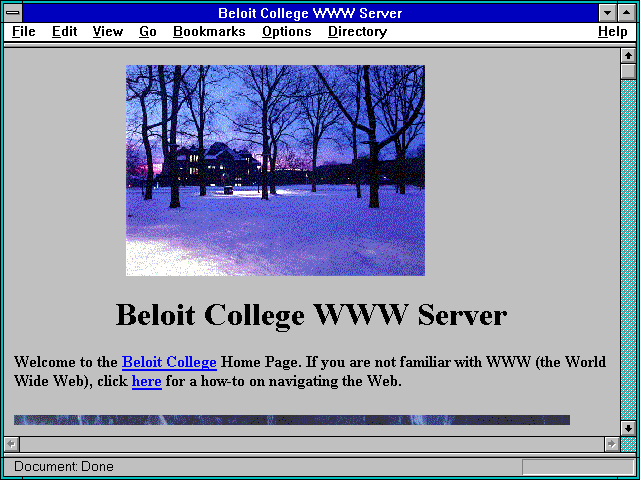
Task: Follow the Beloit College hyperlink
Action: tap(169, 362)
